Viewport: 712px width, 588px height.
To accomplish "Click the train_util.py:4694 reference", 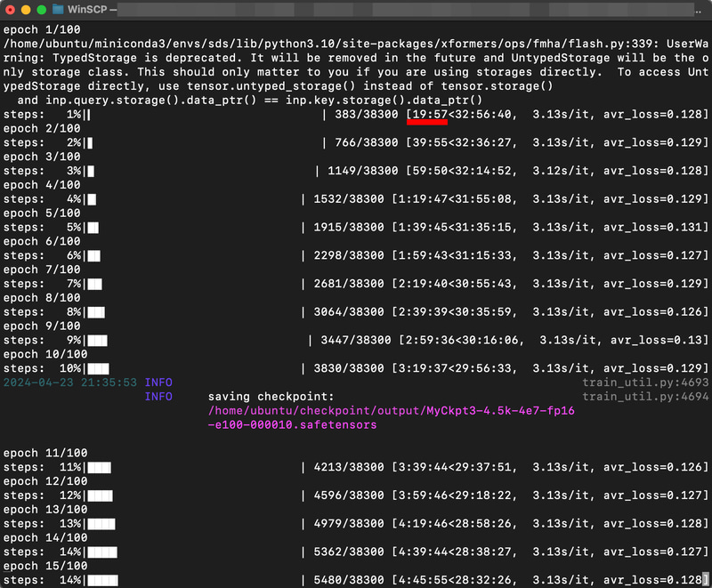I will pos(645,397).
